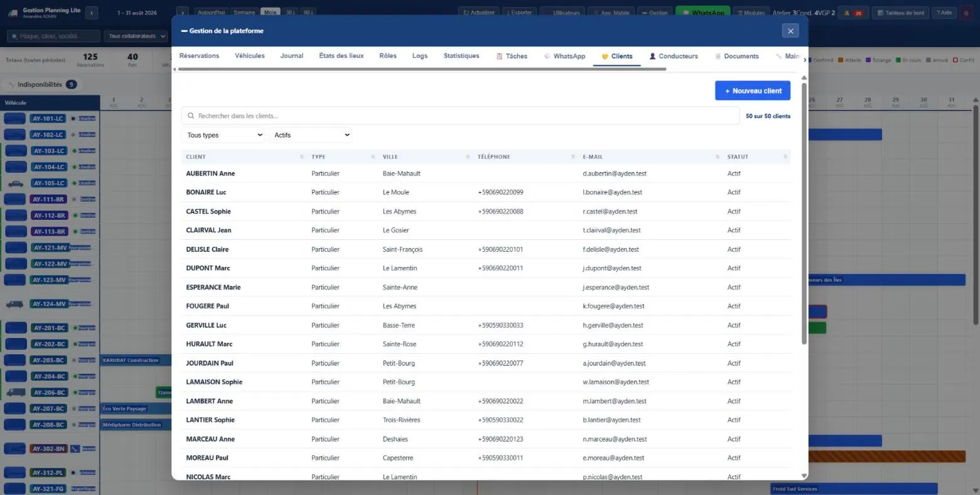Viewport: 980px width, 495px height.
Task: Click the red power icon in the top bar
Action: (x=966, y=13)
